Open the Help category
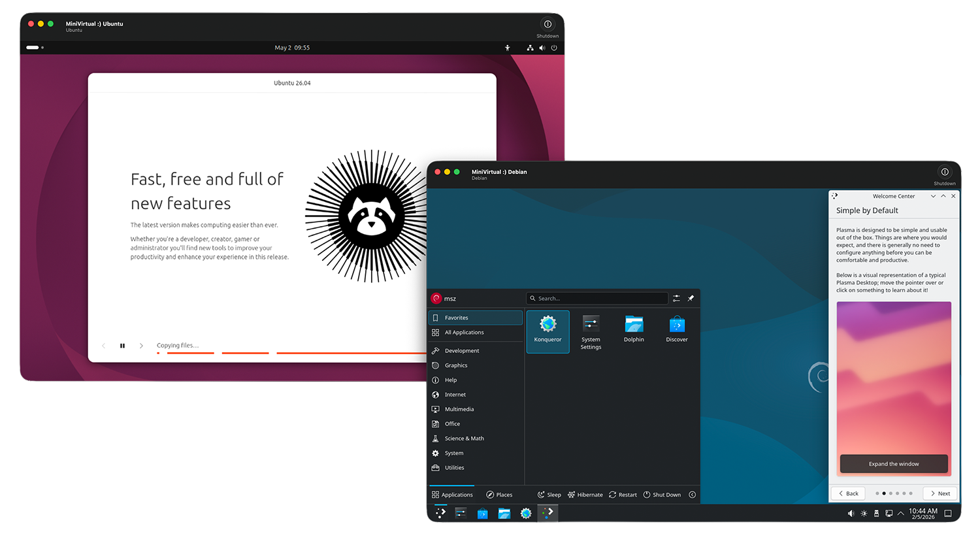The image size is (980, 549). 476,380
